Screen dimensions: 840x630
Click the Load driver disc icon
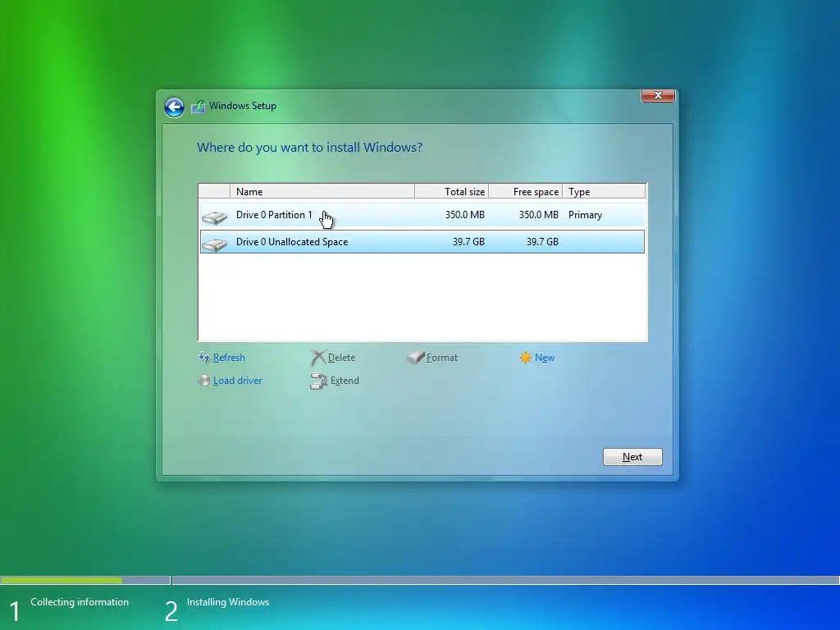(x=203, y=381)
